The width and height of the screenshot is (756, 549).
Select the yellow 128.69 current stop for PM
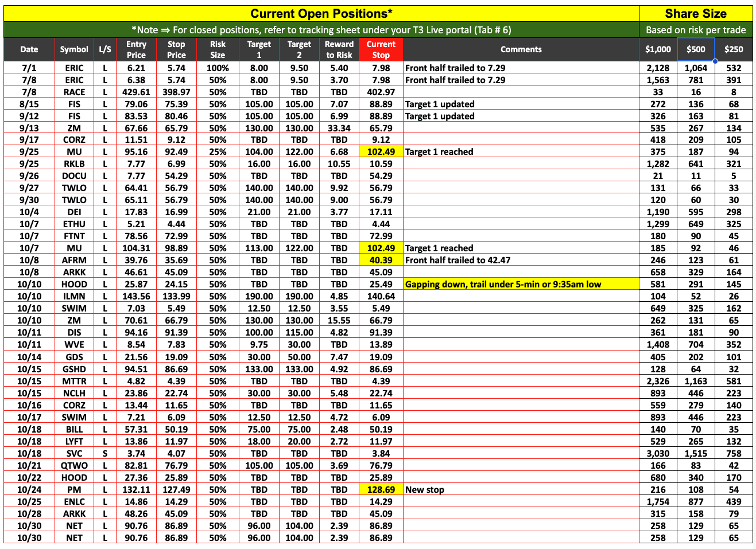(381, 489)
